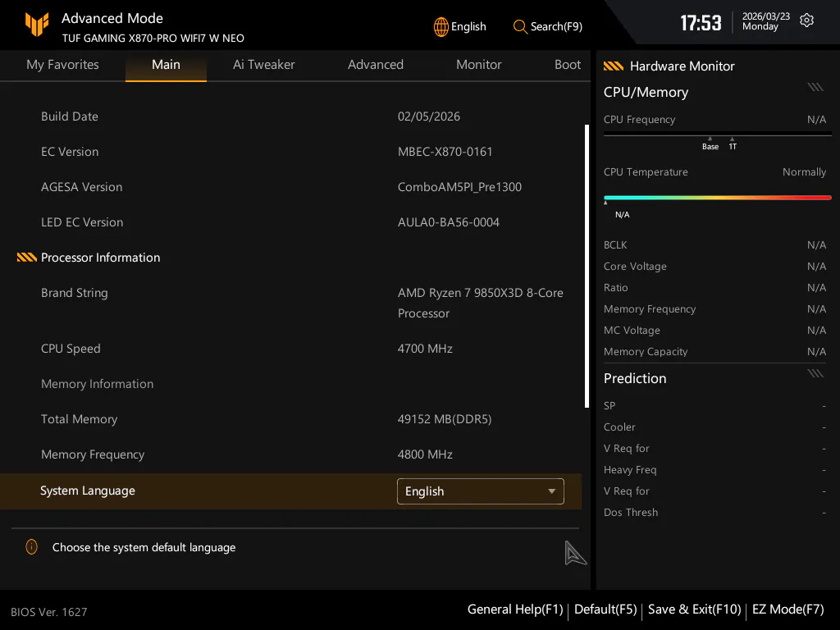
Task: Click MC Voltage in Hardware Monitor
Action: (632, 331)
